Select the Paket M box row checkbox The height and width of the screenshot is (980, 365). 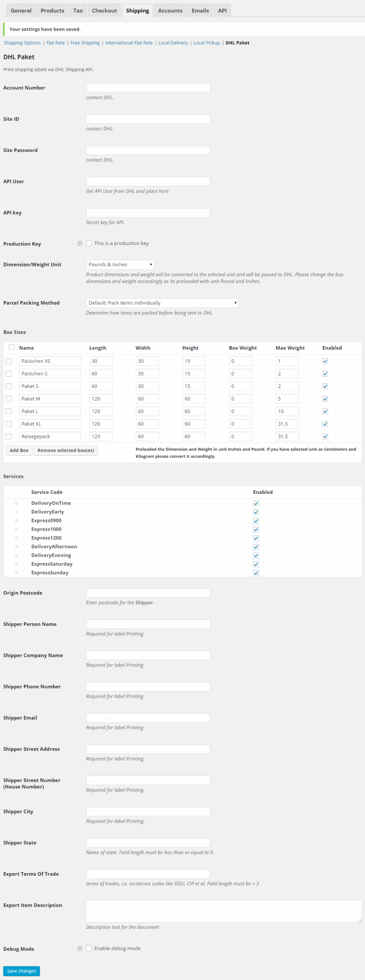coord(9,399)
